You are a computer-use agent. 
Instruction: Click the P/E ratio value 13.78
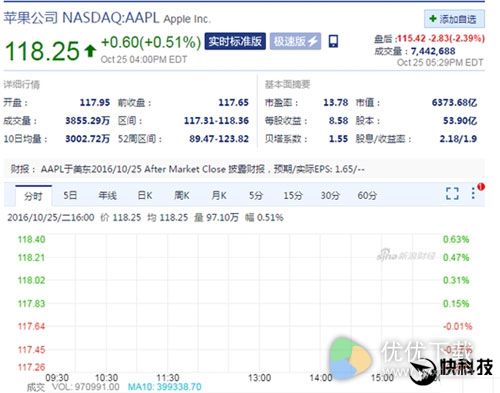click(336, 103)
